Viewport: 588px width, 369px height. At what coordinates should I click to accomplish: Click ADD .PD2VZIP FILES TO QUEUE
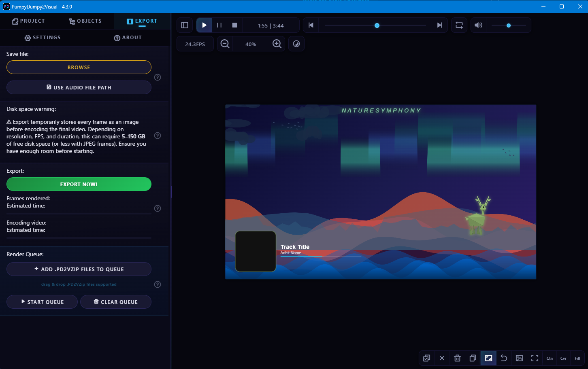click(x=79, y=269)
